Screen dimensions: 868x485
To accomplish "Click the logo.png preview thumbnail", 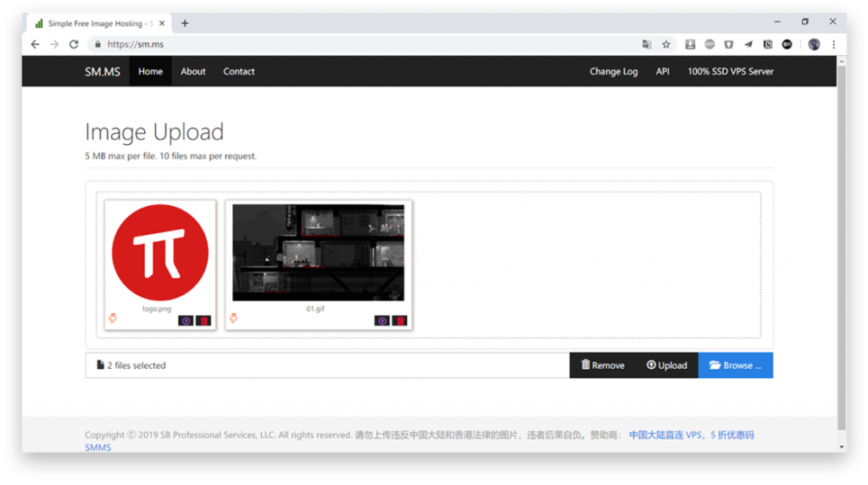I will point(160,253).
